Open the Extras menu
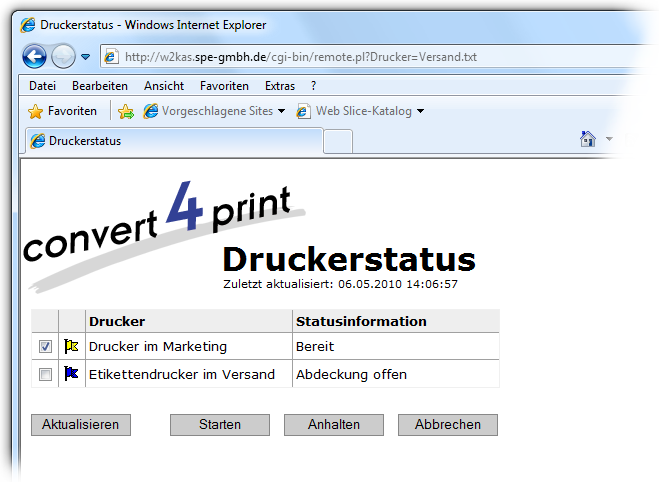Screen dimensions: 659x482 279,86
